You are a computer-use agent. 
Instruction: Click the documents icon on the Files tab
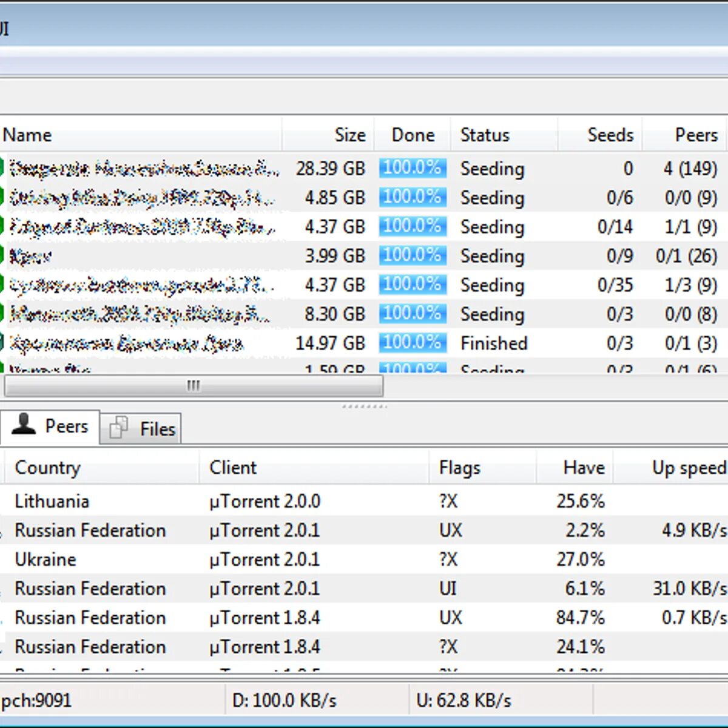(118, 427)
